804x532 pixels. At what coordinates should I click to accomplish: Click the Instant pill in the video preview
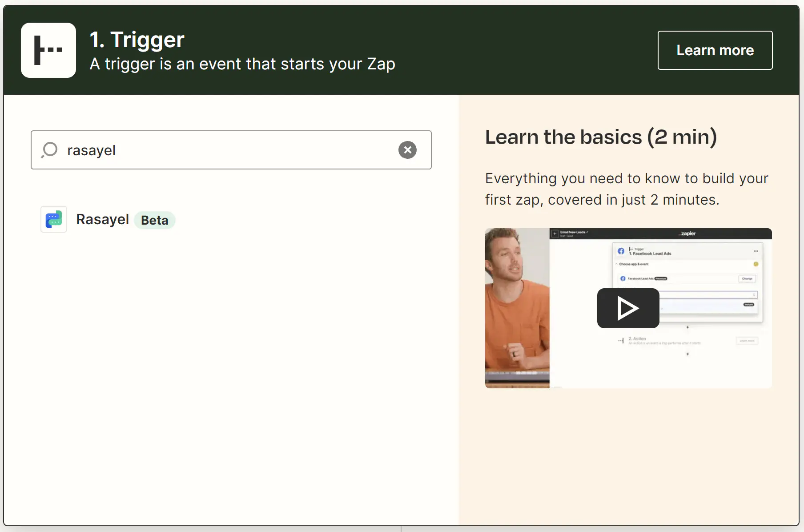point(749,305)
